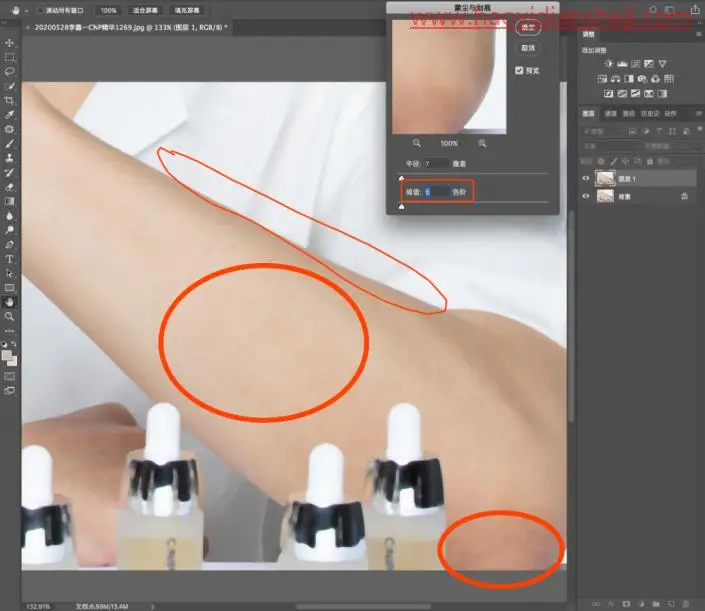Select the Rectangular Marquee tool

tap(9, 57)
